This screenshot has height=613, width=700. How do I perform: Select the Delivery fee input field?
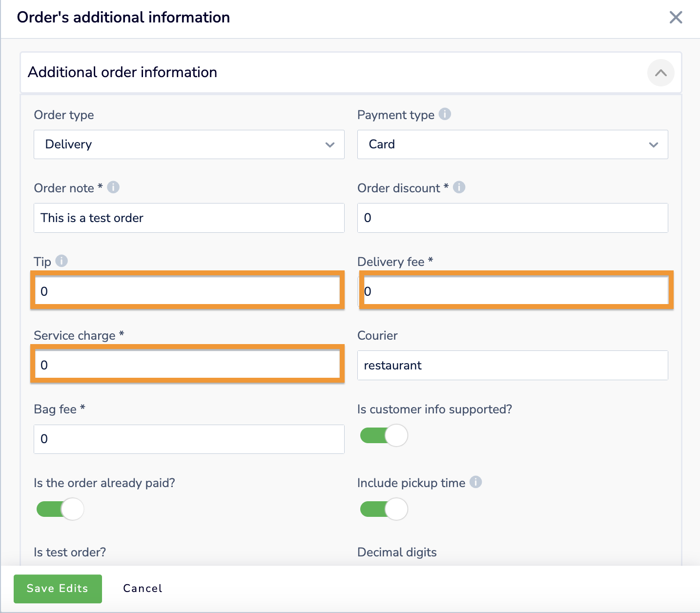click(515, 291)
